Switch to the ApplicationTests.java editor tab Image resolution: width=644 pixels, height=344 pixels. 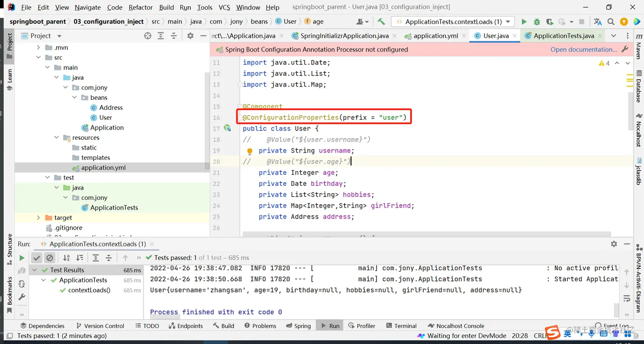(x=563, y=36)
